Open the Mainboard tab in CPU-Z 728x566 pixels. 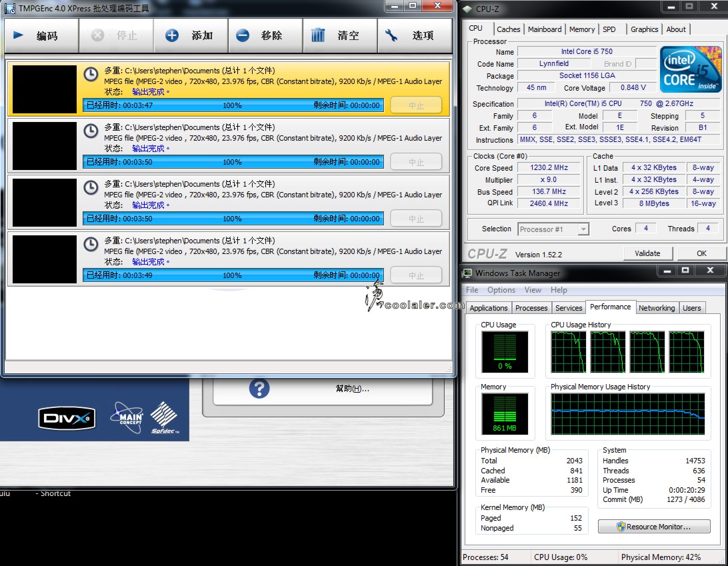coord(545,29)
